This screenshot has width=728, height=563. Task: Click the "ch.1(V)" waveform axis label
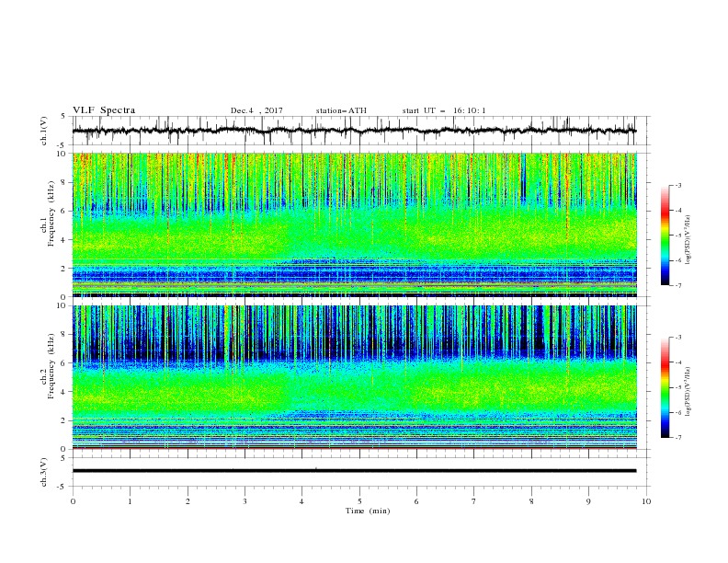(44, 131)
